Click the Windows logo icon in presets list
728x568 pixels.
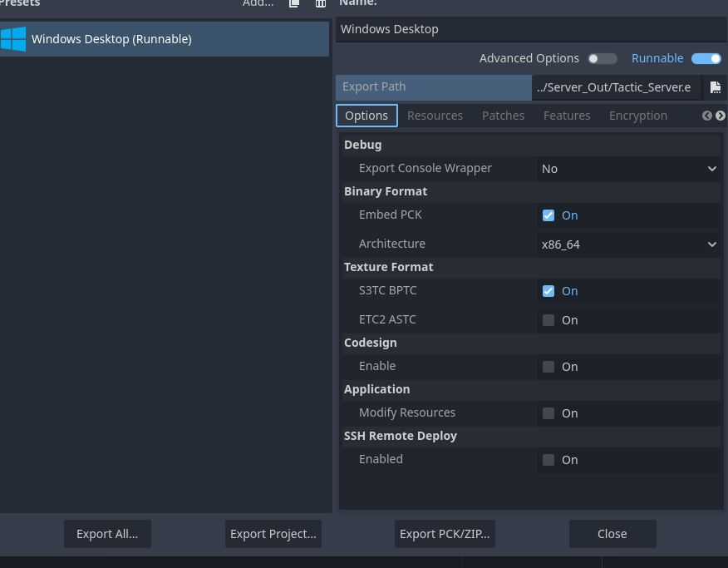point(13,39)
